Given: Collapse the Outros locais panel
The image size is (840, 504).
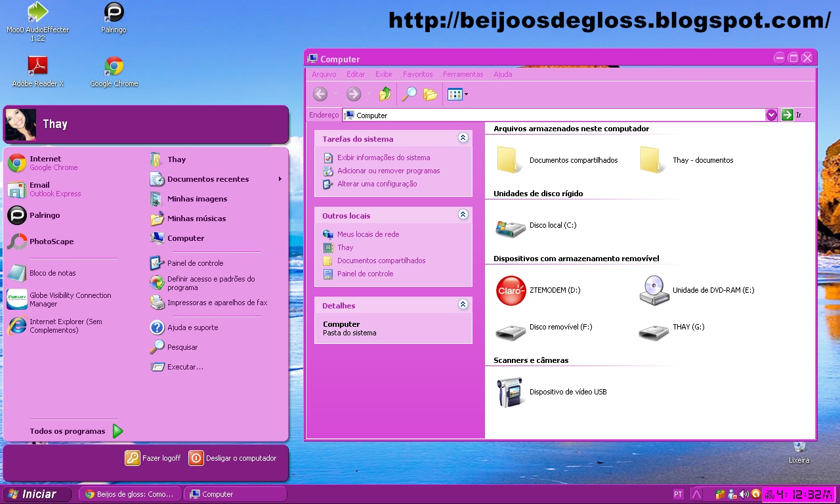Looking at the screenshot, I should (463, 215).
